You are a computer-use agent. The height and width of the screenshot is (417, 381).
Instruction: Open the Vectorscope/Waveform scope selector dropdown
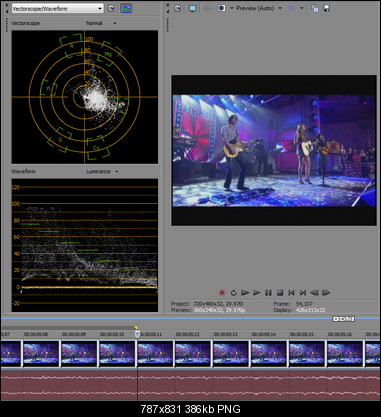pos(57,8)
